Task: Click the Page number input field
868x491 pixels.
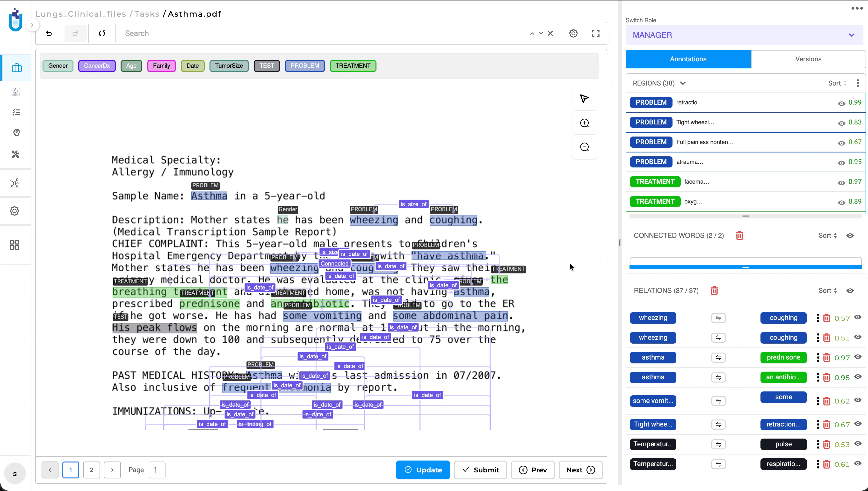Action: (157, 470)
